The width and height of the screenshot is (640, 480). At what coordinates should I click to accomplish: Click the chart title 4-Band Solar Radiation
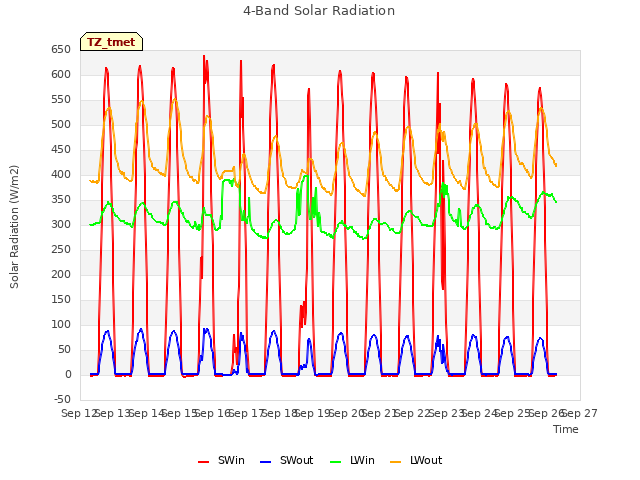tap(319, 11)
